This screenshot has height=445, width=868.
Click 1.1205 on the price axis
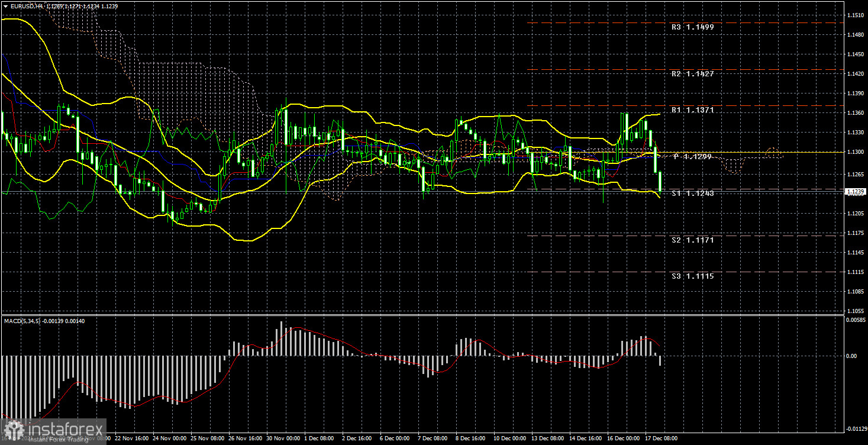[856, 213]
